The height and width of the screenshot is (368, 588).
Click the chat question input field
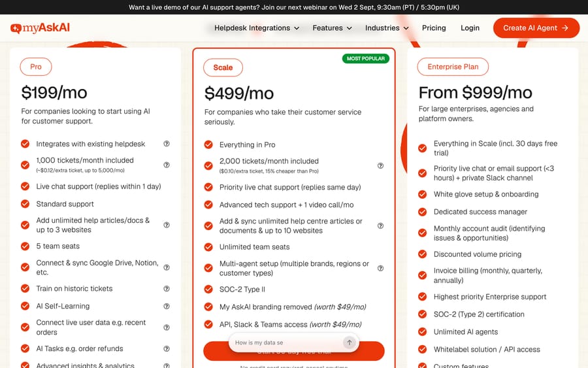pyautogui.click(x=287, y=342)
